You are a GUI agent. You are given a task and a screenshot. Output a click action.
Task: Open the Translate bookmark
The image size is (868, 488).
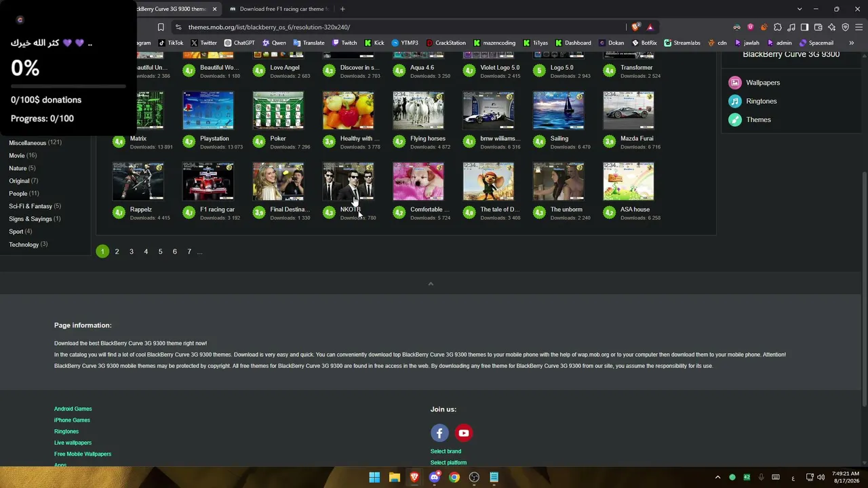(309, 43)
